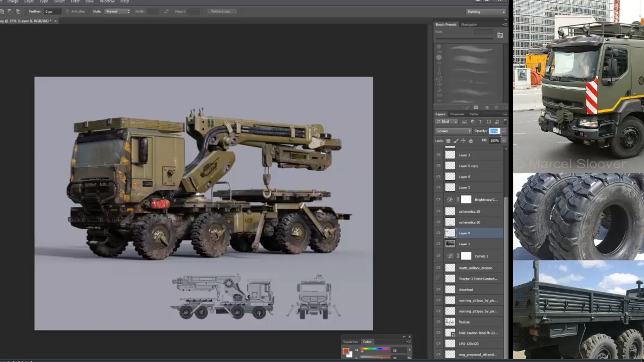Click the pixel layer filter icon

tap(465, 122)
